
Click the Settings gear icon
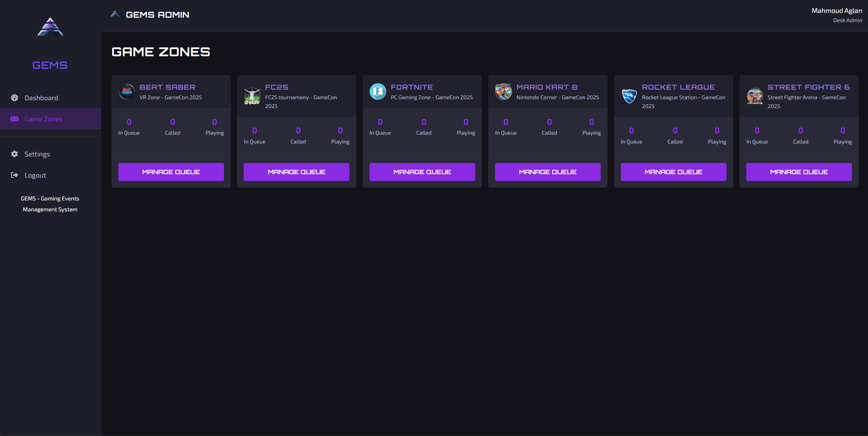(14, 154)
